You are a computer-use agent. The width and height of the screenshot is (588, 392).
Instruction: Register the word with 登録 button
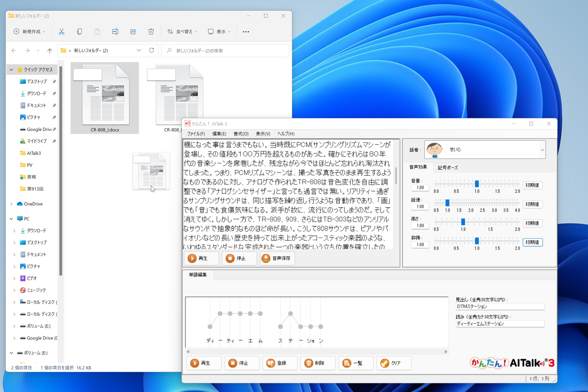point(280,363)
